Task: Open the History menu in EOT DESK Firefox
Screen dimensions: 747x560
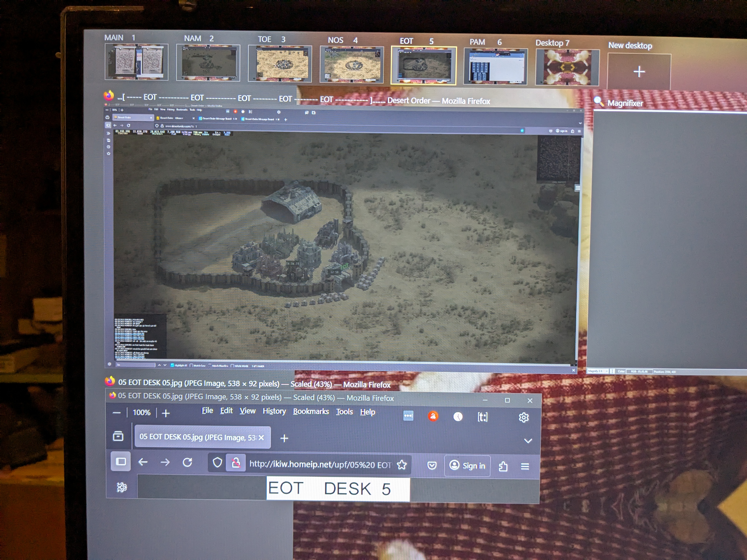Action: (274, 411)
